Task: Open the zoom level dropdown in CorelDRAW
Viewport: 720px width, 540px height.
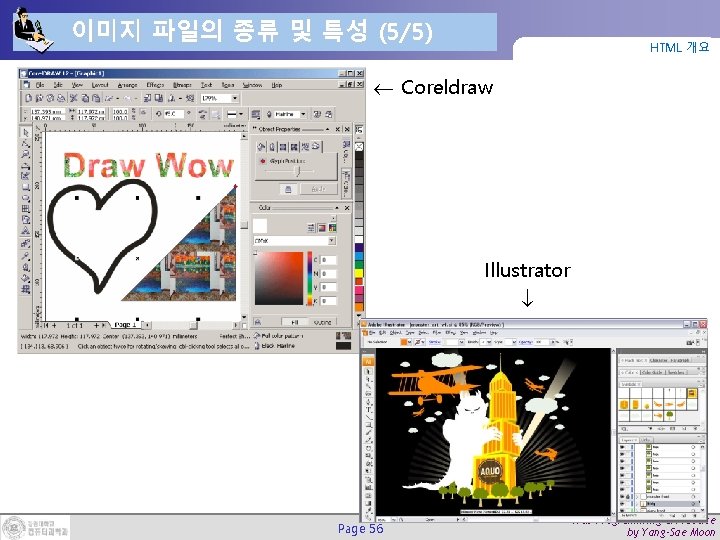Action: 235,98
